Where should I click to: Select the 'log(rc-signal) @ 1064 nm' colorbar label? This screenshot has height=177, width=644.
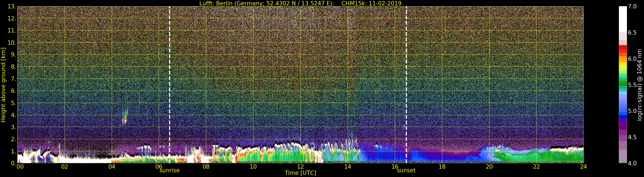(640, 84)
